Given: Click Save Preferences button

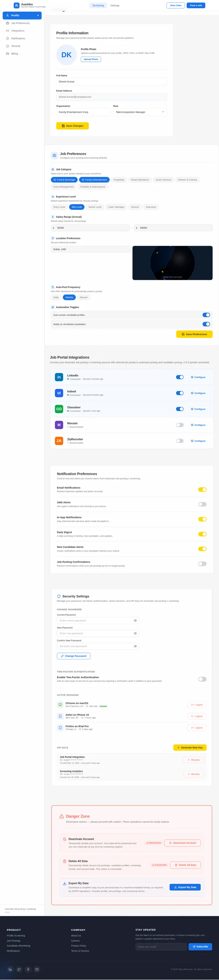Looking at the screenshot, I should [x=194, y=334].
